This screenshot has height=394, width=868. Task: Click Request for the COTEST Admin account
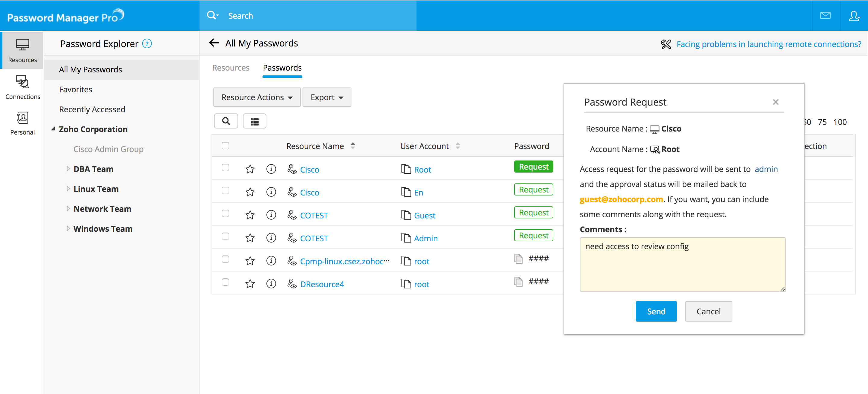[x=533, y=235]
